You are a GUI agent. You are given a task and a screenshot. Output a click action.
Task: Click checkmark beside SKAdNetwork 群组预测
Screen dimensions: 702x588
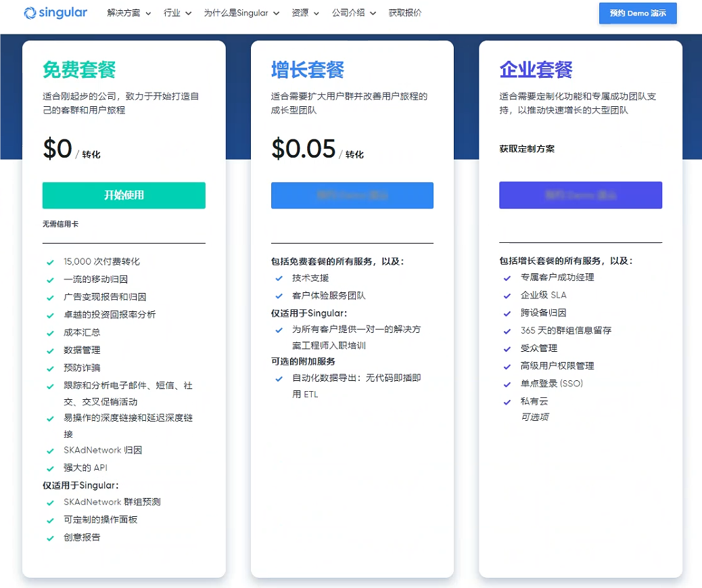[50, 503]
